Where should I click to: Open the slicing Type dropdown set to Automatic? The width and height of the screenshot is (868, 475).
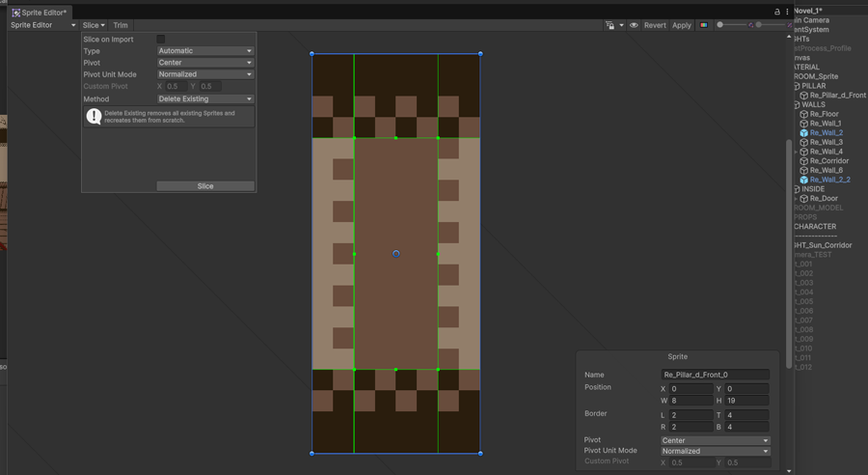[x=205, y=51]
